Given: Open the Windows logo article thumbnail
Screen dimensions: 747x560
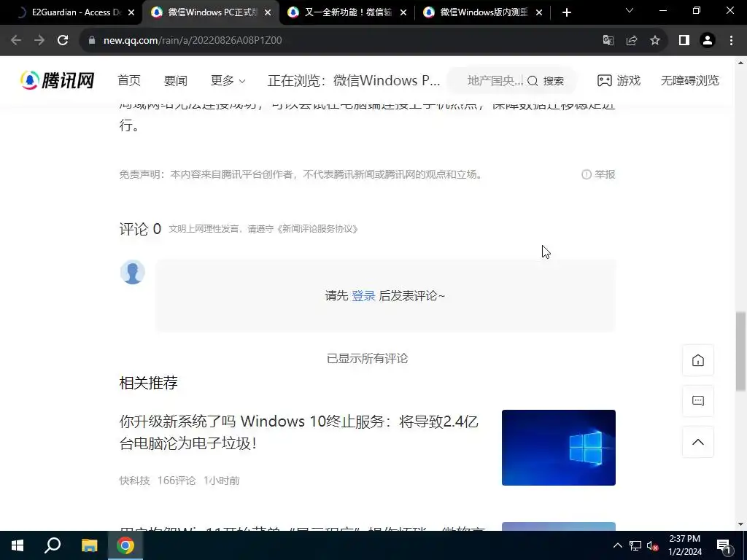Looking at the screenshot, I should (x=558, y=448).
